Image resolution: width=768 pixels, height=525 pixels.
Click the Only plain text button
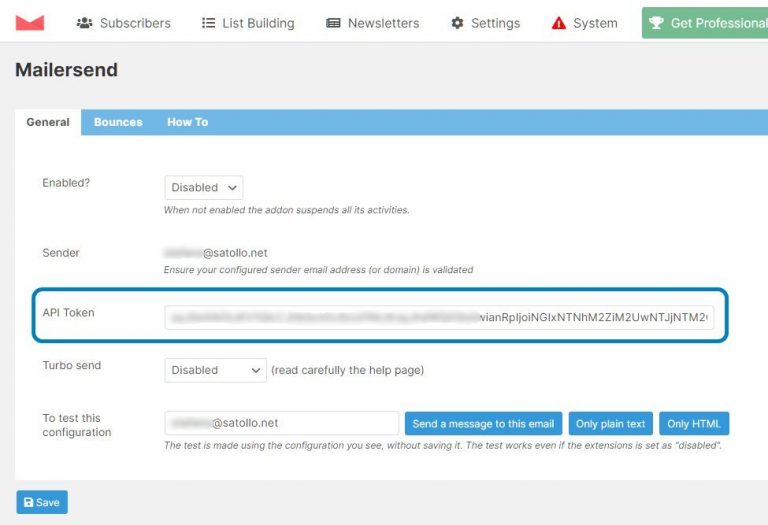(610, 424)
